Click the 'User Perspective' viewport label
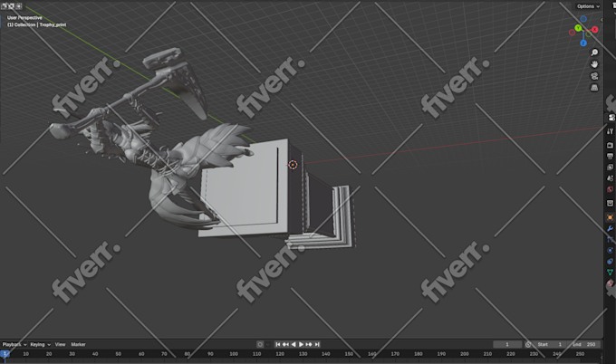This screenshot has height=364, width=616. [24, 18]
